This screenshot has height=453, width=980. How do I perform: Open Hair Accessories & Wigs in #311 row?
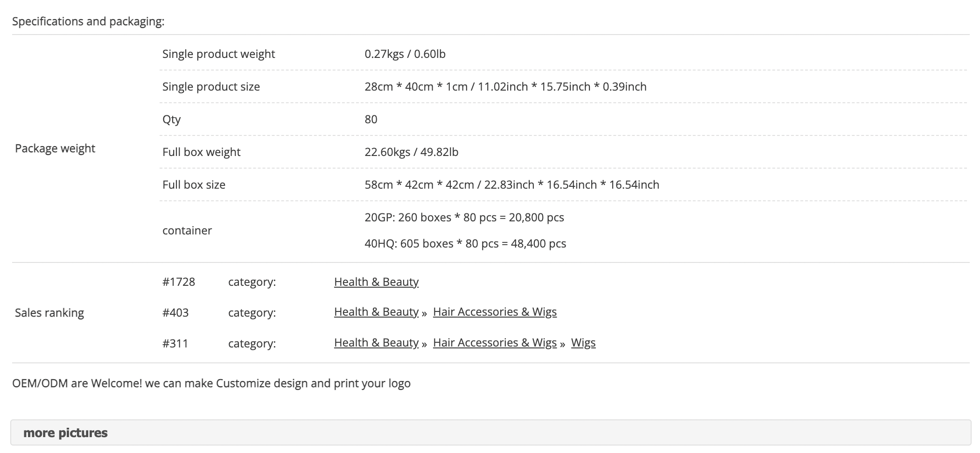(495, 342)
